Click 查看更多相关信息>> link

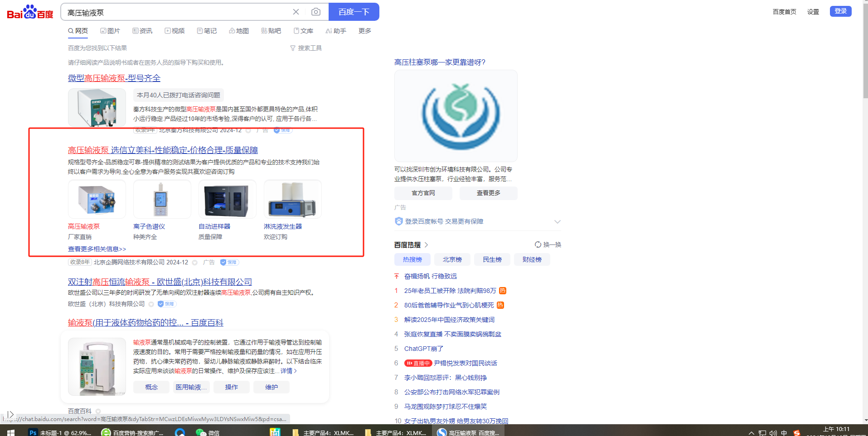tap(97, 249)
